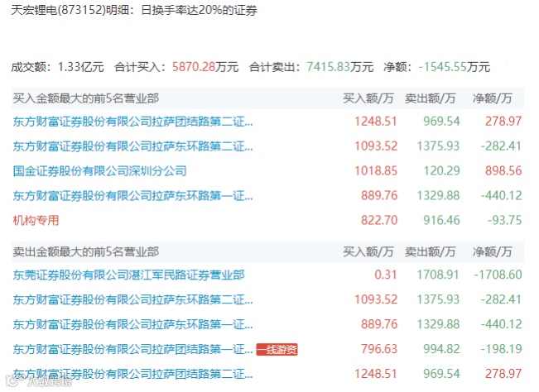Click 卖出额/万 column header in sell table
Screen dimensions: 539x392
[x=430, y=252]
